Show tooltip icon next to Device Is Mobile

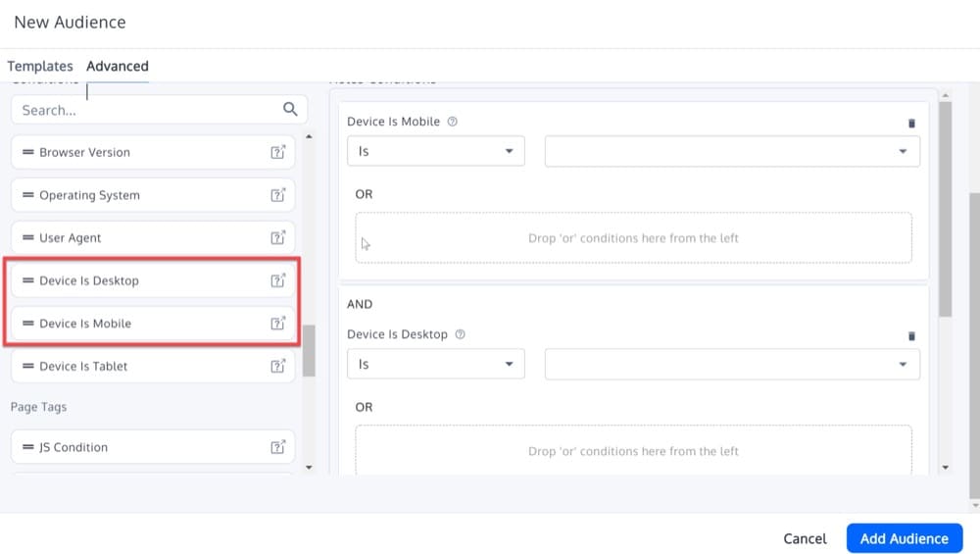click(x=452, y=123)
